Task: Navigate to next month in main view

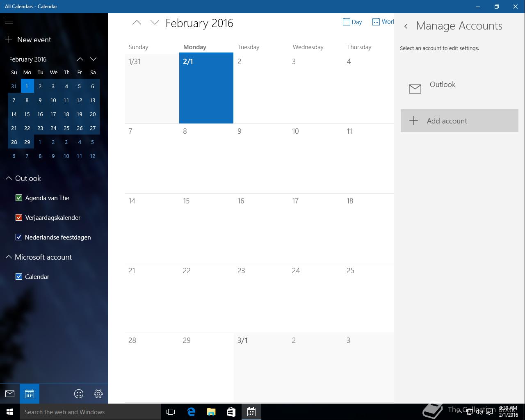Action: (x=155, y=23)
